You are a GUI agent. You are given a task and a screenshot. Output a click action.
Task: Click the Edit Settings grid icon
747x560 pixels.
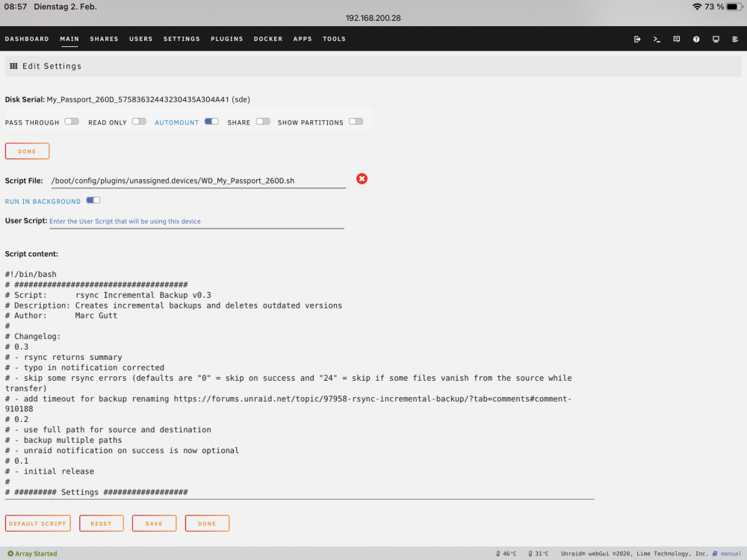[x=13, y=66]
